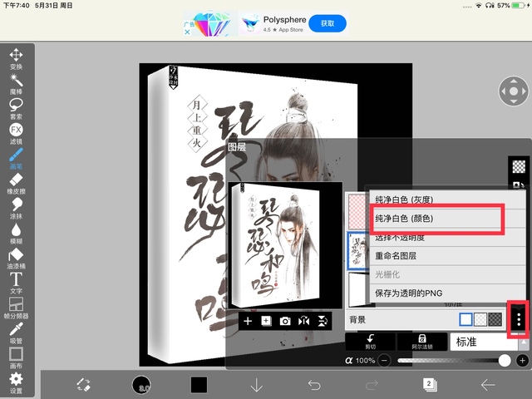532x399 pixels.
Task: Add a layer from camera photo
Action: (285, 321)
